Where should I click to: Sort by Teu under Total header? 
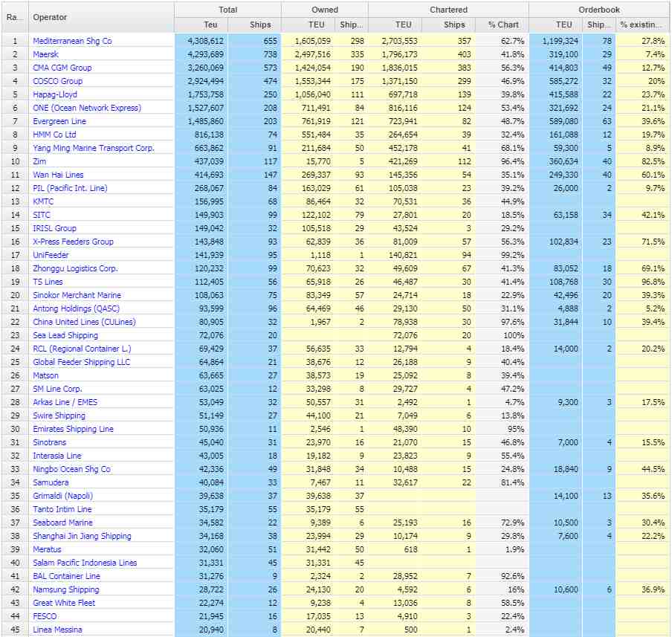click(201, 25)
